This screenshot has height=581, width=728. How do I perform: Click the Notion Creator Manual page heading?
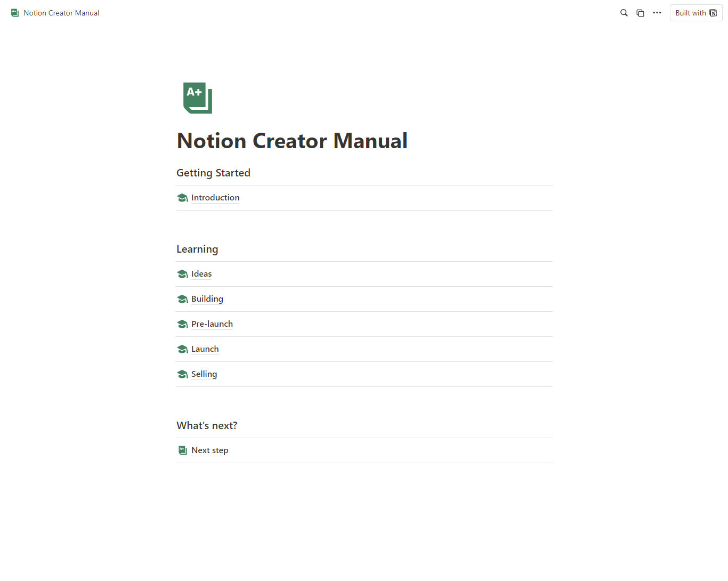[292, 141]
